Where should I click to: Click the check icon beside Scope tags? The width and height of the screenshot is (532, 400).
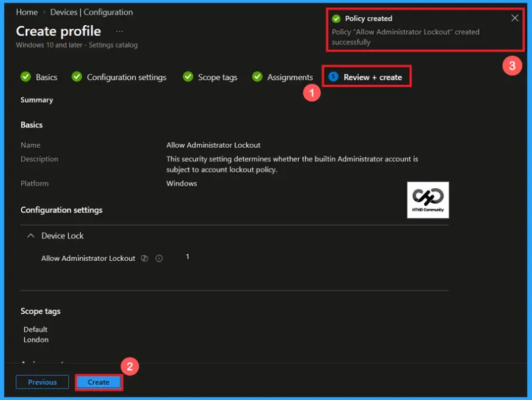188,77
